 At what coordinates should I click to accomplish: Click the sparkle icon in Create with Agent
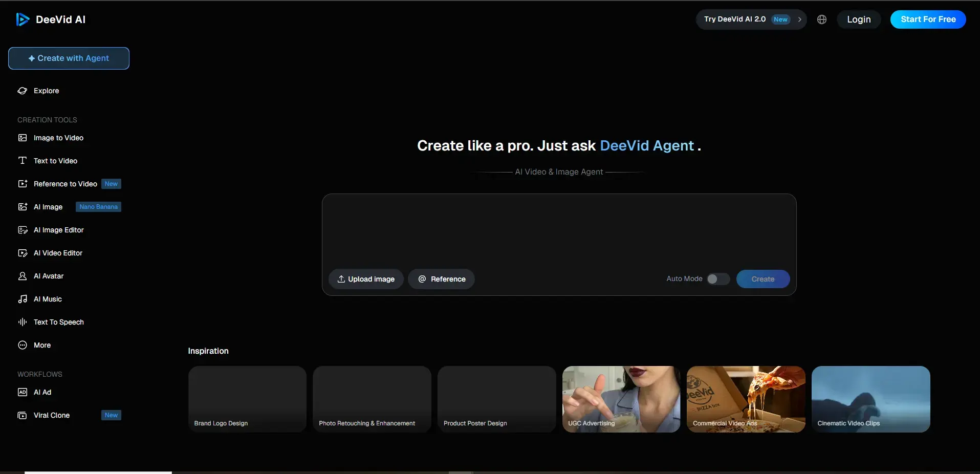(x=32, y=58)
